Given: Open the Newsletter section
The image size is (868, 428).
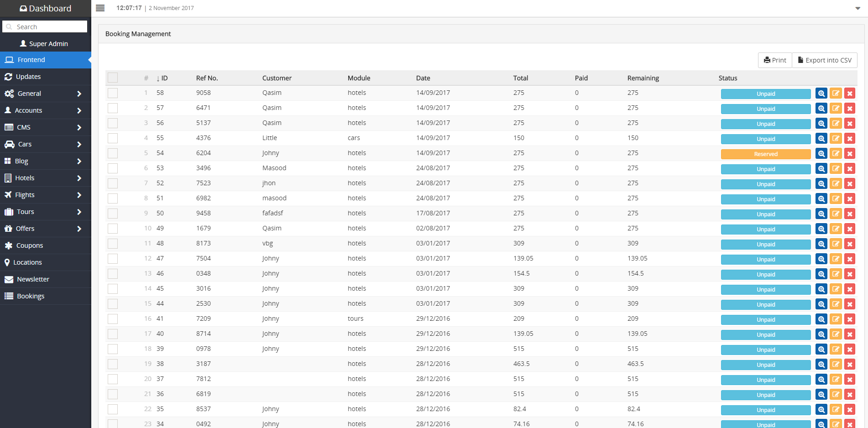Looking at the screenshot, I should pyautogui.click(x=32, y=279).
